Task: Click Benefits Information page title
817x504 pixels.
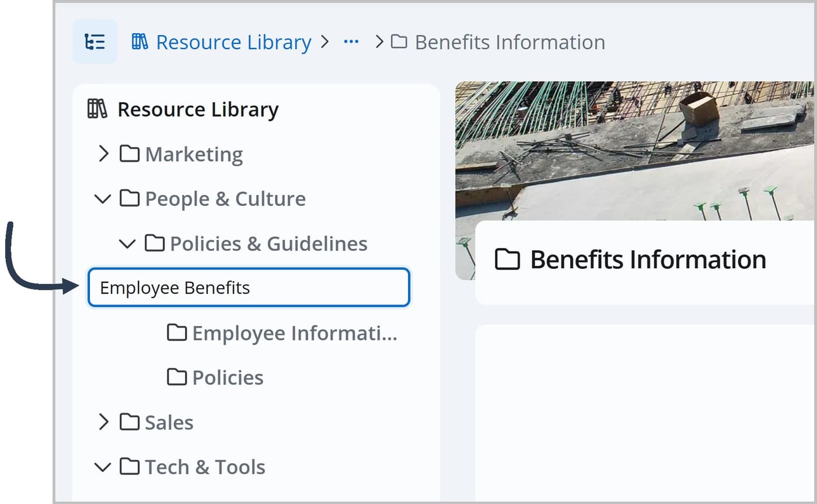Action: click(648, 259)
